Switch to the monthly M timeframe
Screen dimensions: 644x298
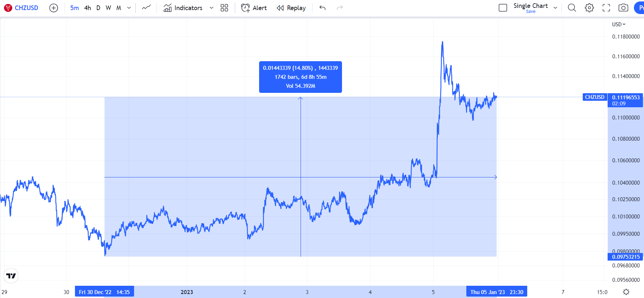119,8
